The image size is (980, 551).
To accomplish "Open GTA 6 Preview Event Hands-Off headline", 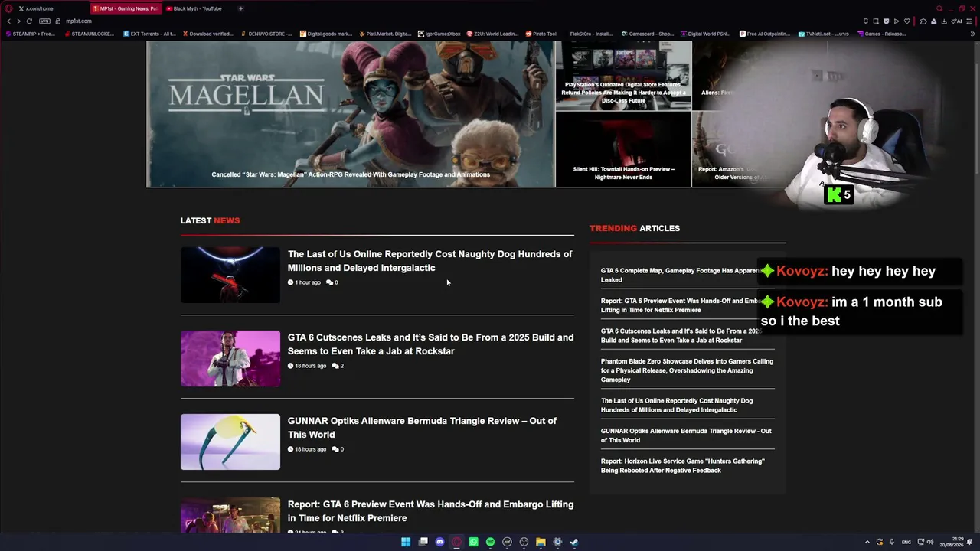I will pos(430,511).
